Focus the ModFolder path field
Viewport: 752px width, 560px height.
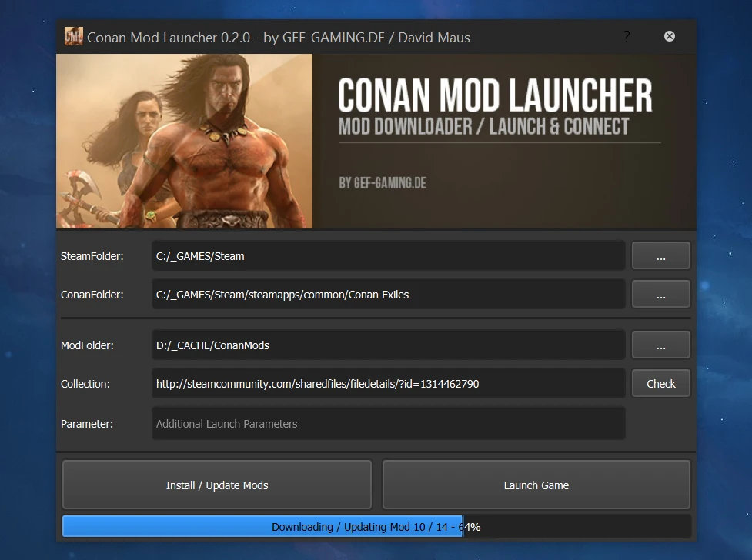pos(389,345)
